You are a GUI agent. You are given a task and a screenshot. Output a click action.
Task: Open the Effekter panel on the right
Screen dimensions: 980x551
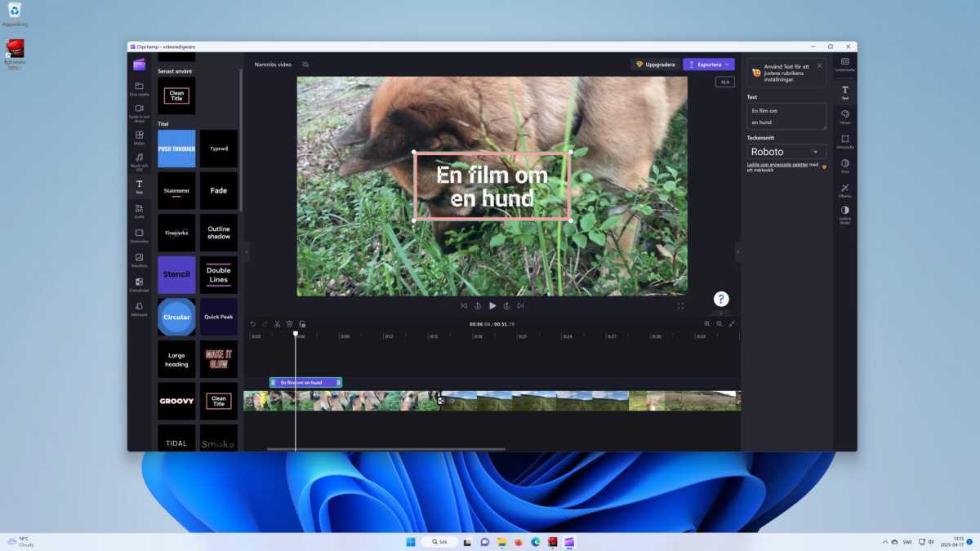click(845, 189)
